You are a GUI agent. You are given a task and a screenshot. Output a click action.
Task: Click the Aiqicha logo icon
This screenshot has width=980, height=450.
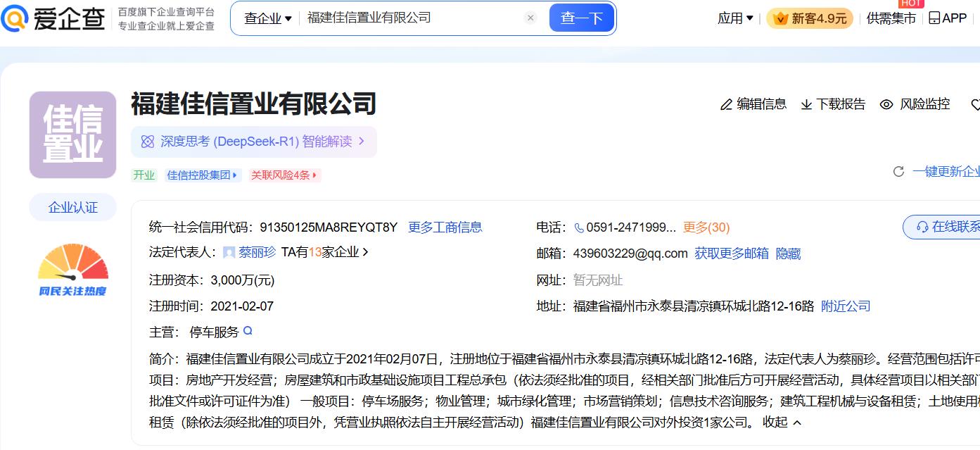15,18
